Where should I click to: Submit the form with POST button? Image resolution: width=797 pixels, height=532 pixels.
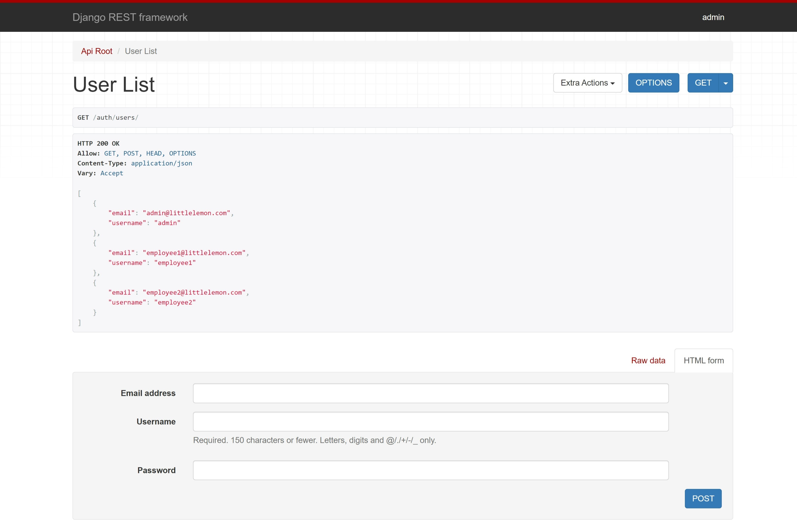click(703, 498)
